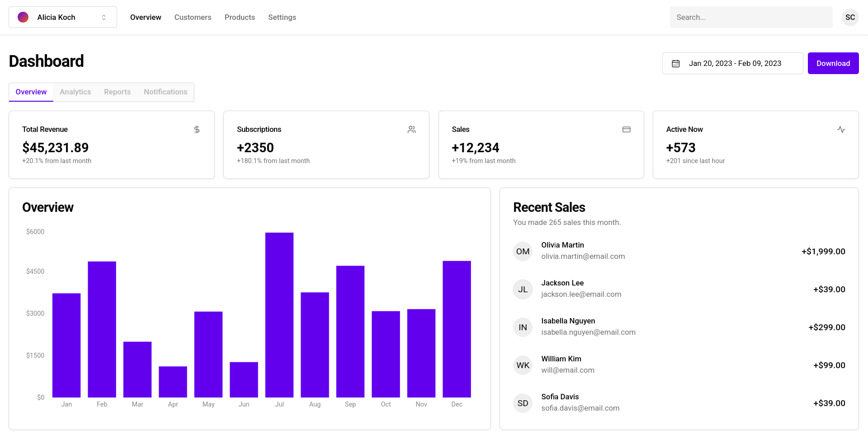The width and height of the screenshot is (868, 435).
Task: Click the tallest Jul bar in chart
Action: coord(279,315)
